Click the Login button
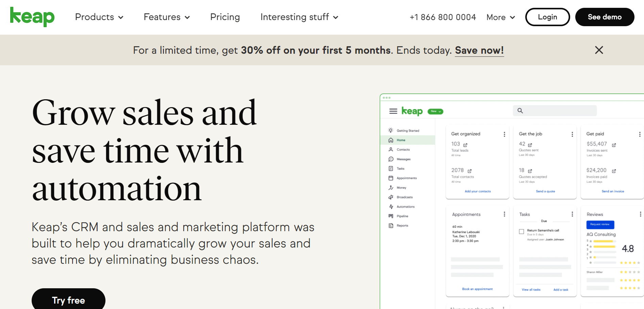644x309 pixels. pos(547,17)
